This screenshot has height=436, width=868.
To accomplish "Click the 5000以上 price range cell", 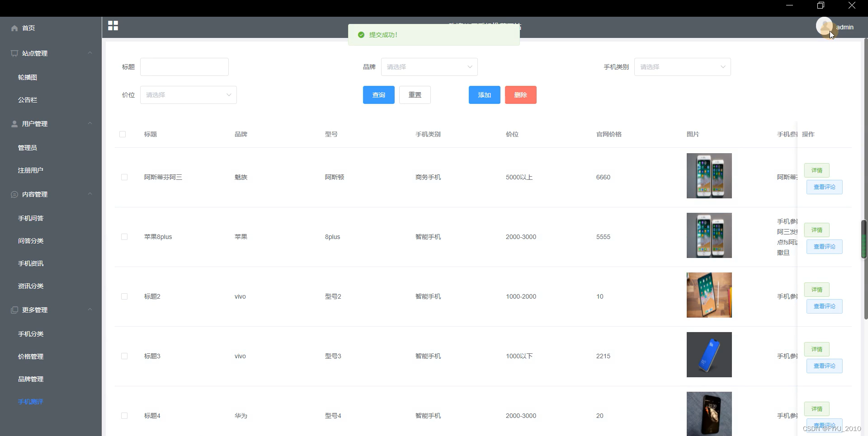I will (x=519, y=177).
